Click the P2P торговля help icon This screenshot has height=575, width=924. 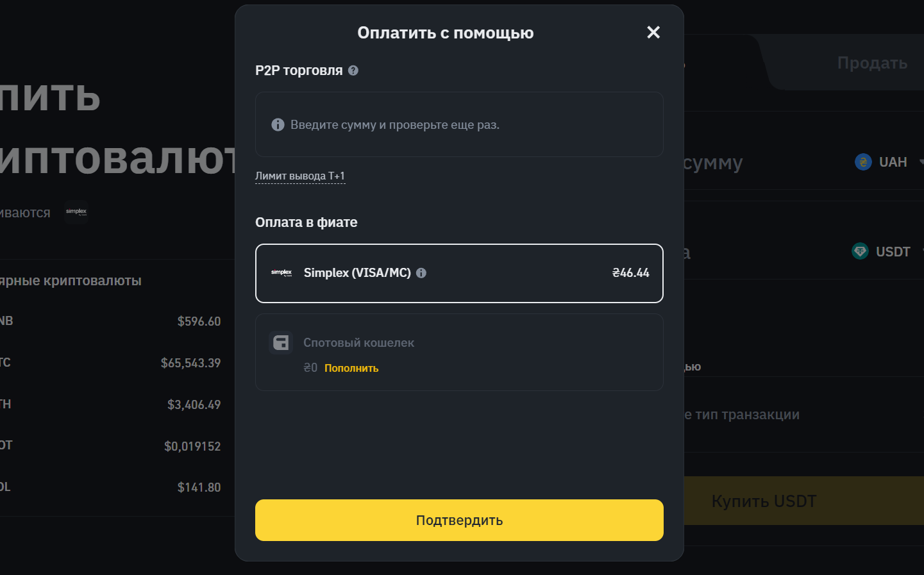pyautogui.click(x=353, y=71)
